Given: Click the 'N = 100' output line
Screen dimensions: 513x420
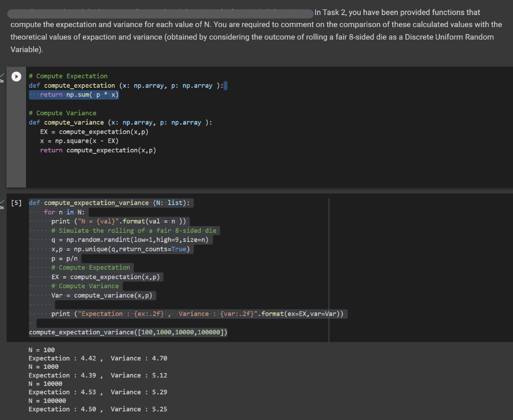Looking at the screenshot, I should click(x=42, y=350).
